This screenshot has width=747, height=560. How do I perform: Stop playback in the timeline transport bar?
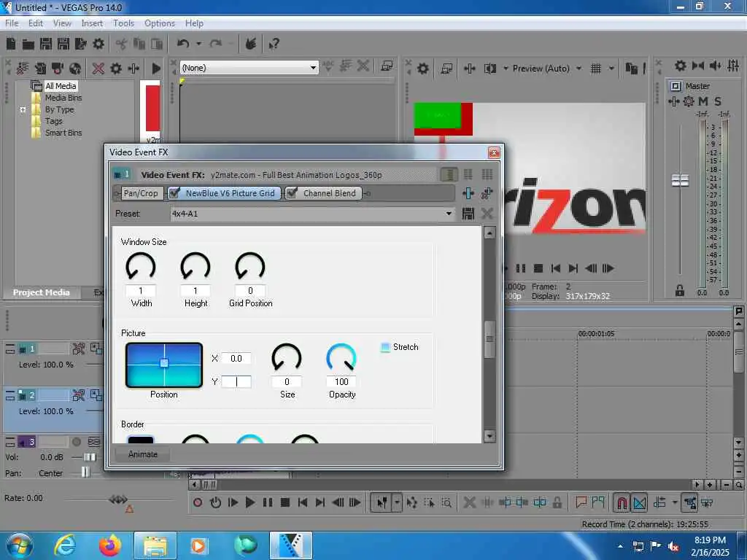(x=285, y=502)
